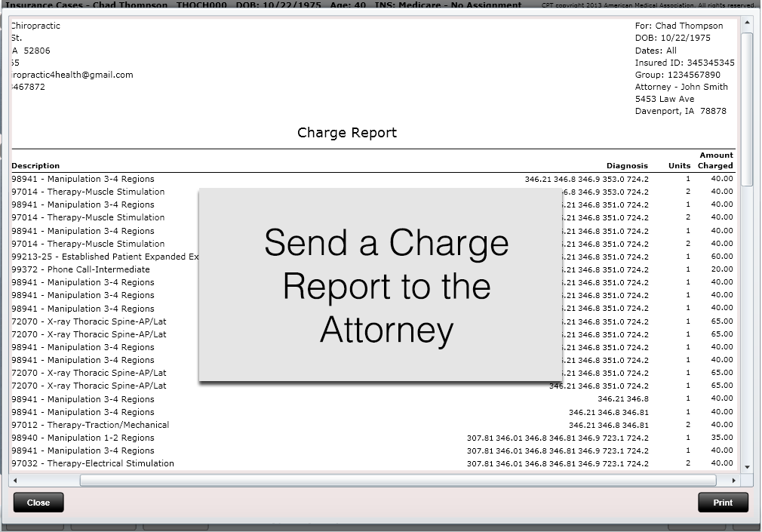Click the down arrow of the vertical scrollbar
Screen dimensions: 762x532
coord(748,468)
